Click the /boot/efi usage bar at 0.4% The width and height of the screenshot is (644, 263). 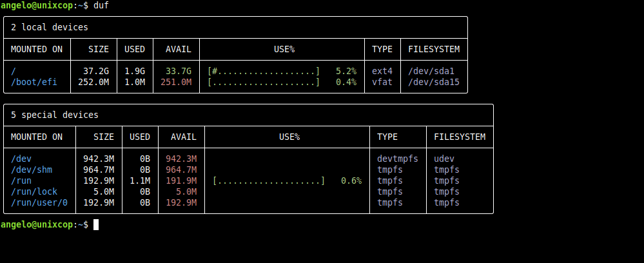264,83
